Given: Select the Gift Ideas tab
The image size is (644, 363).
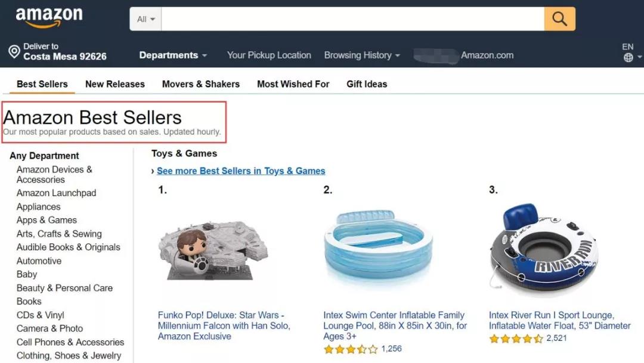Looking at the screenshot, I should pos(366,84).
